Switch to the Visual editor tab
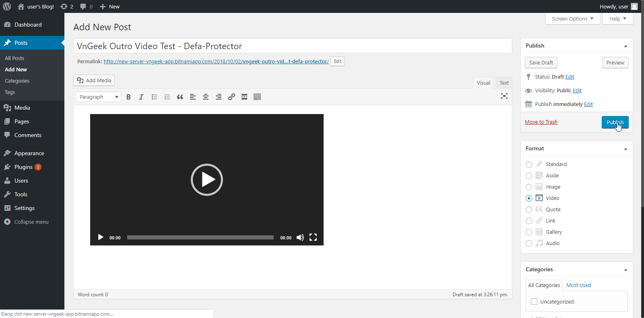This screenshot has height=318, width=644. click(x=483, y=83)
